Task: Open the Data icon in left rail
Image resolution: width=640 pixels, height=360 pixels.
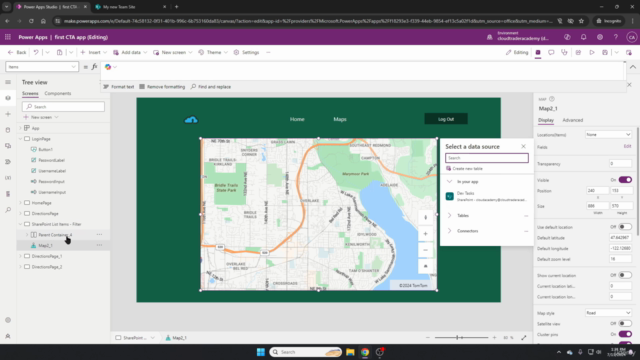Action: tap(8, 130)
